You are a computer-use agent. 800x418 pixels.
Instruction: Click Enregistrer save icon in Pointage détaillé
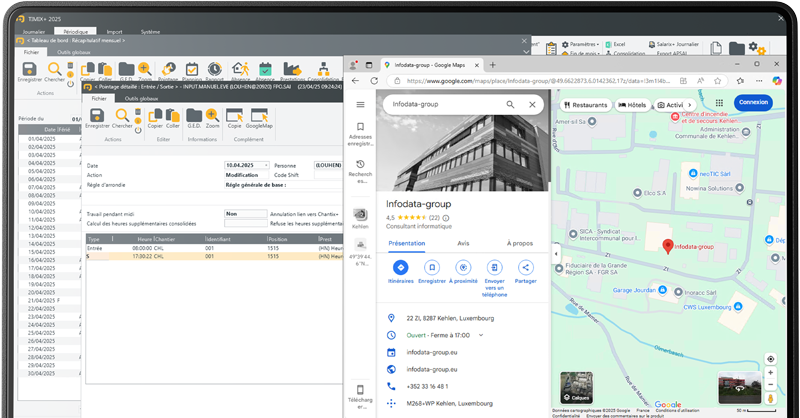[x=97, y=116]
